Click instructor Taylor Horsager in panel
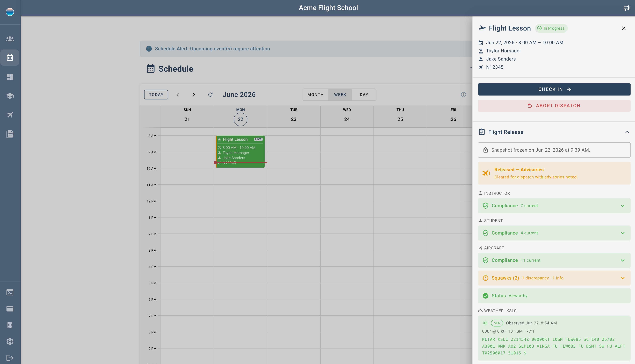 503,51
